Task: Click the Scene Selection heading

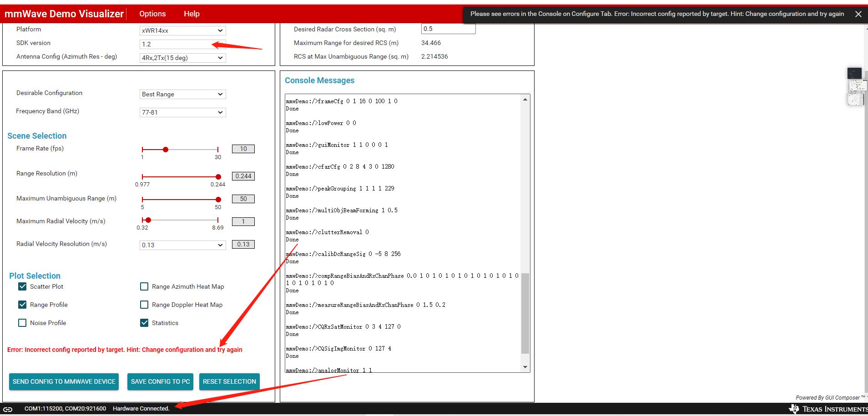Action: pos(37,136)
